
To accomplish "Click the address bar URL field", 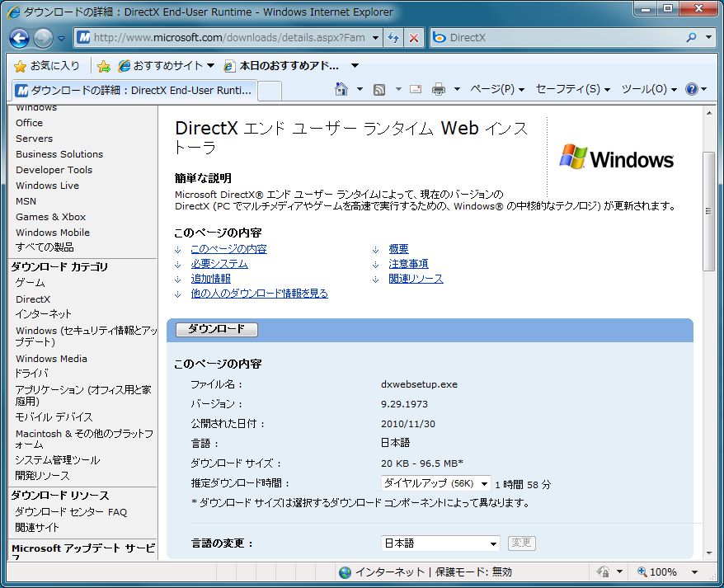I will (229, 38).
